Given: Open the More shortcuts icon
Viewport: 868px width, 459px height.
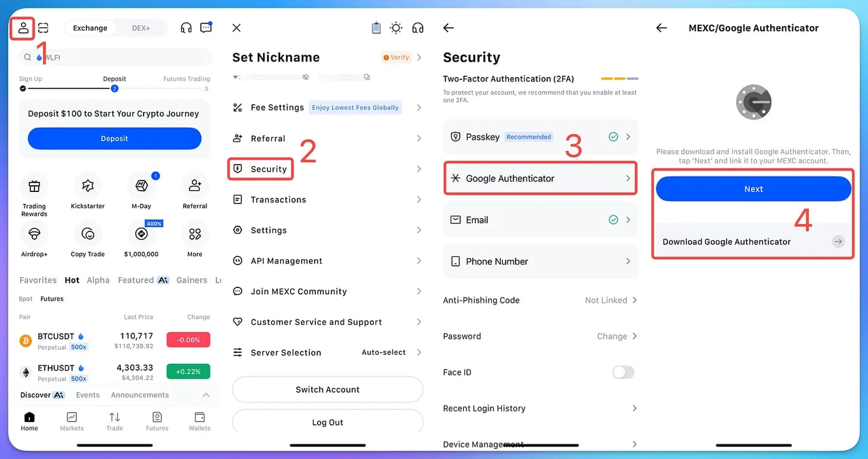Looking at the screenshot, I should coord(194,234).
